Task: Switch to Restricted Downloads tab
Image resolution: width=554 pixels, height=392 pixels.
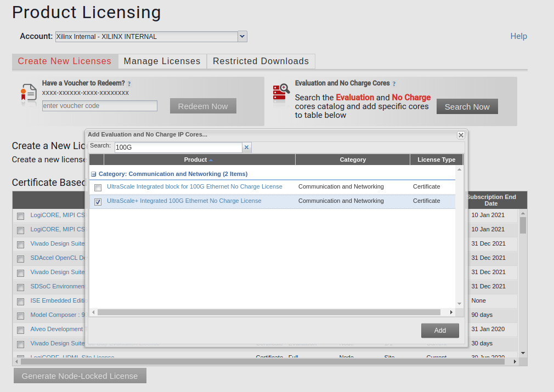Action: (261, 61)
